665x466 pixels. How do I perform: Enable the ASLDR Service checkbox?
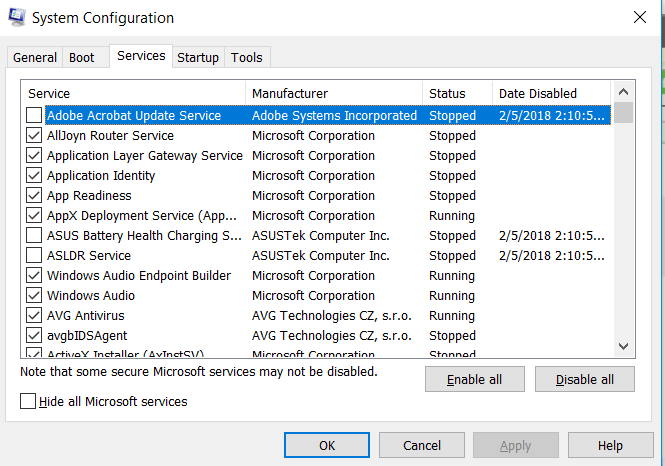34,255
